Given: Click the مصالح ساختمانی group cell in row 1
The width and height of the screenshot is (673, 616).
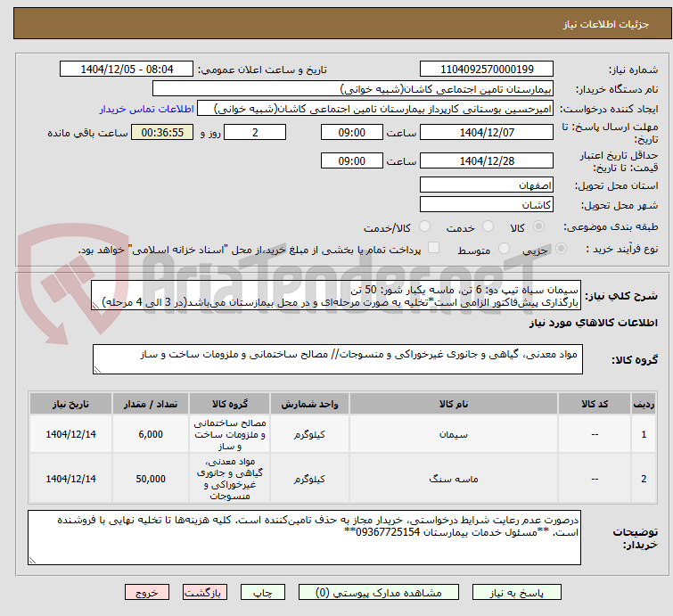Looking at the screenshot, I should 230,434.
